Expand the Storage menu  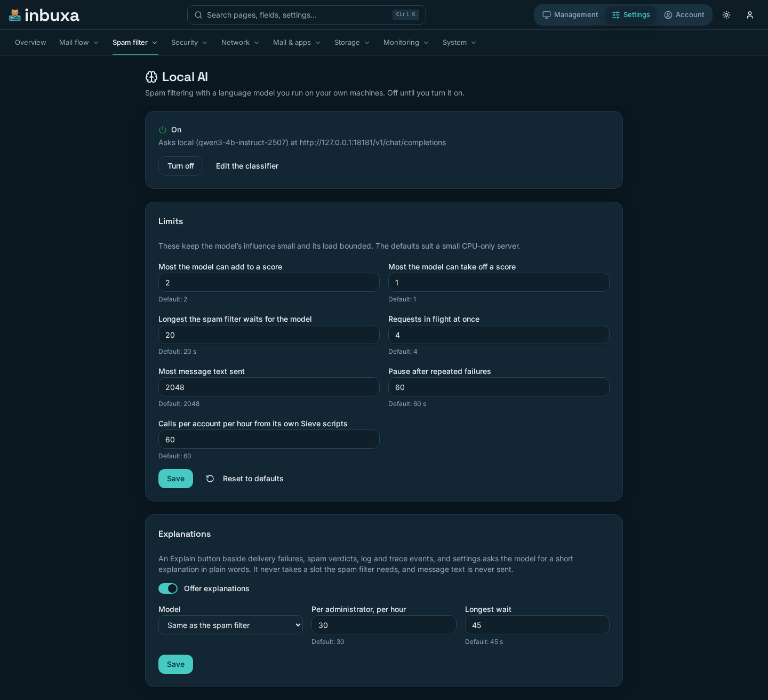click(x=352, y=43)
